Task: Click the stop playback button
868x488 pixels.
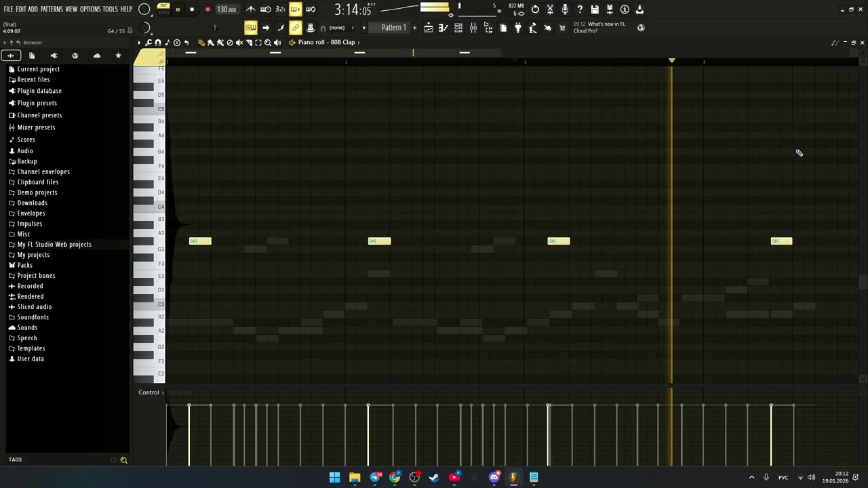Action: 192,9
